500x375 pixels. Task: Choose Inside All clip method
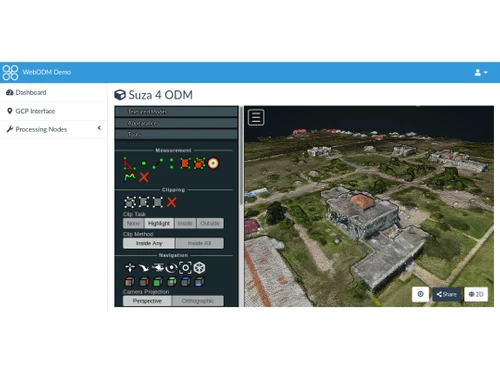coord(199,243)
